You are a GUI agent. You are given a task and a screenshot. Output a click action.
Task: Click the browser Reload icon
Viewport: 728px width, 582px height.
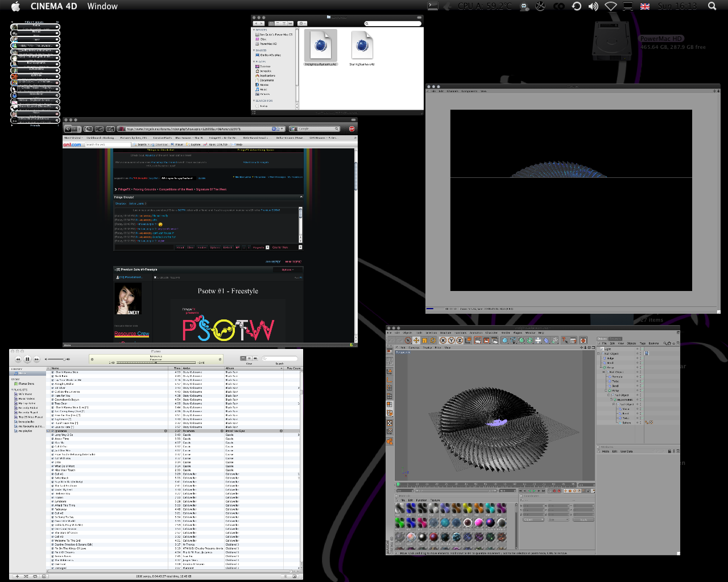click(x=88, y=129)
